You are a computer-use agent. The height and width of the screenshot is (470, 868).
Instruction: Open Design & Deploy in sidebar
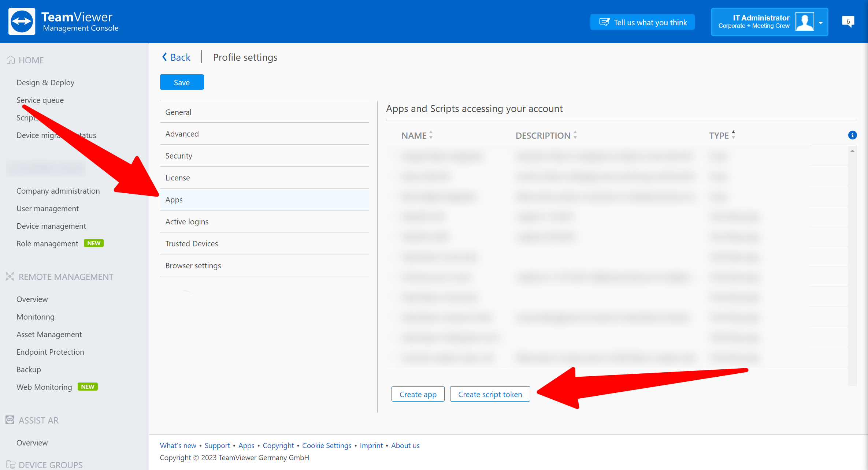click(x=45, y=82)
